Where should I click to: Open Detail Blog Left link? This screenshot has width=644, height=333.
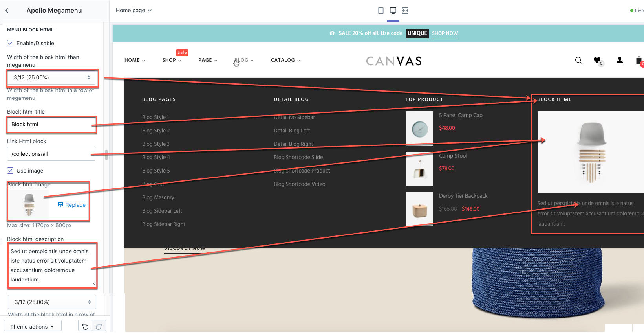(x=292, y=131)
